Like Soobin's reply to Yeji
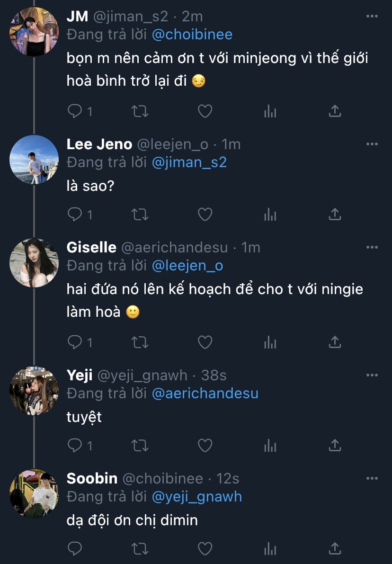392x564 pixels. tap(205, 549)
